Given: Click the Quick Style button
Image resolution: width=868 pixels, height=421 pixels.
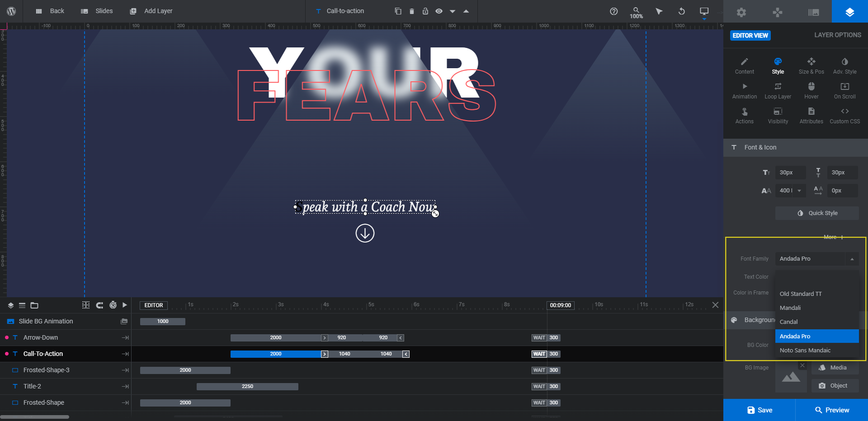Looking at the screenshot, I should 817,213.
